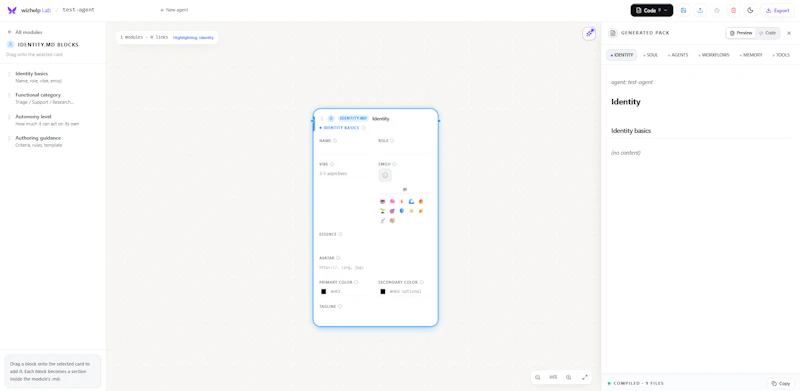800x391 pixels.
Task: Click the Generated Pack document icon
Action: tap(612, 33)
